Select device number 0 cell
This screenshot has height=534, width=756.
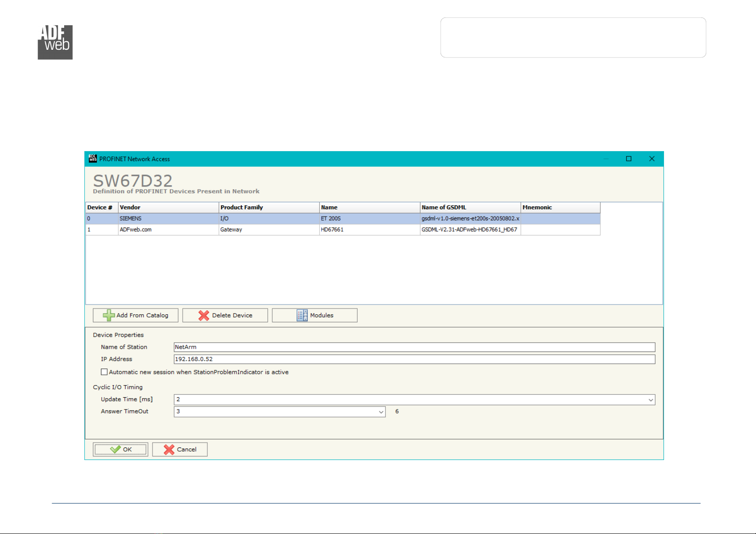[x=102, y=218]
